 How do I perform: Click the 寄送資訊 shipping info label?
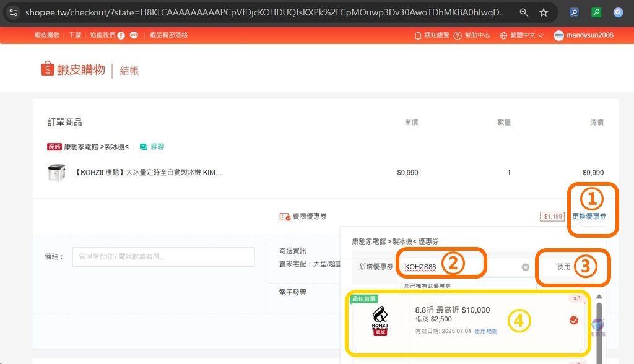click(x=293, y=251)
